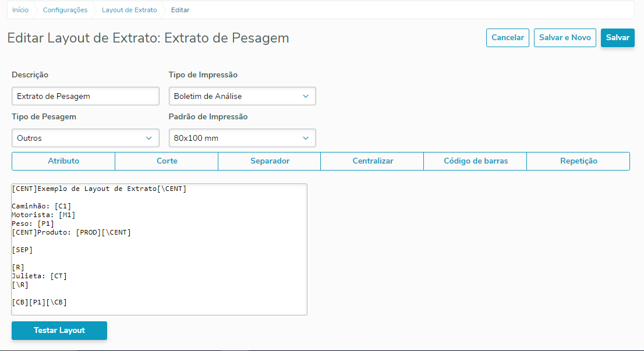
Task: Save the layout with Salvar
Action: 617,38
